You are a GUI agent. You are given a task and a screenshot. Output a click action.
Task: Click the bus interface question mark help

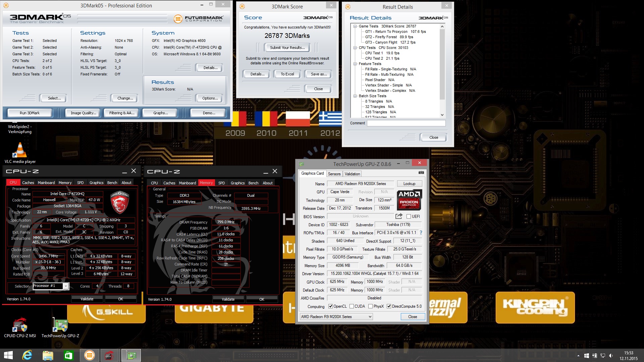(x=421, y=233)
